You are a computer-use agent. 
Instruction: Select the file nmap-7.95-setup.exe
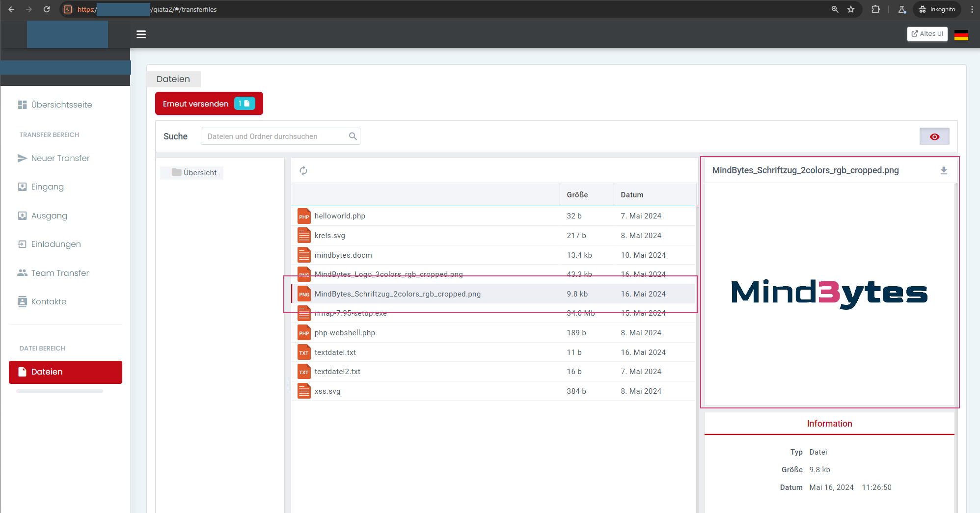click(494, 313)
